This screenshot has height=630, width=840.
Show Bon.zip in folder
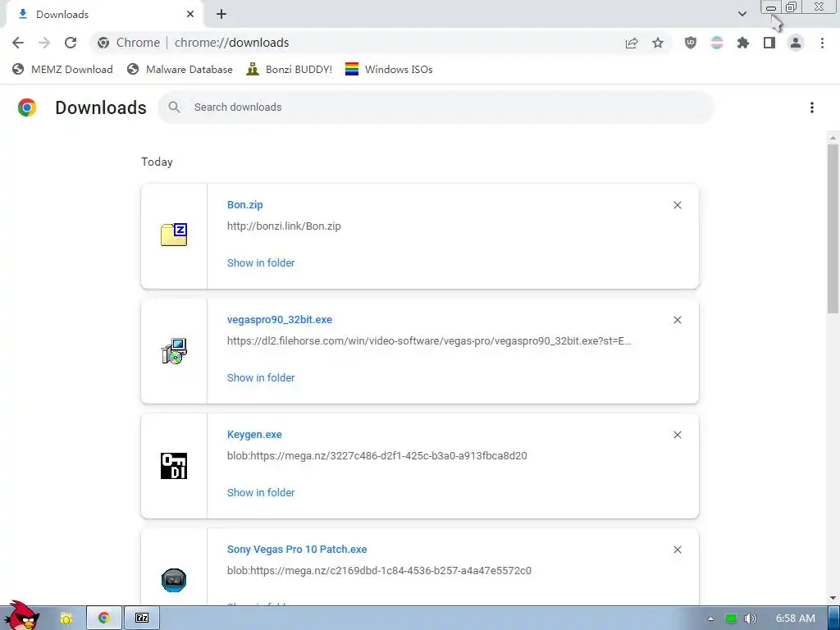[x=261, y=263]
